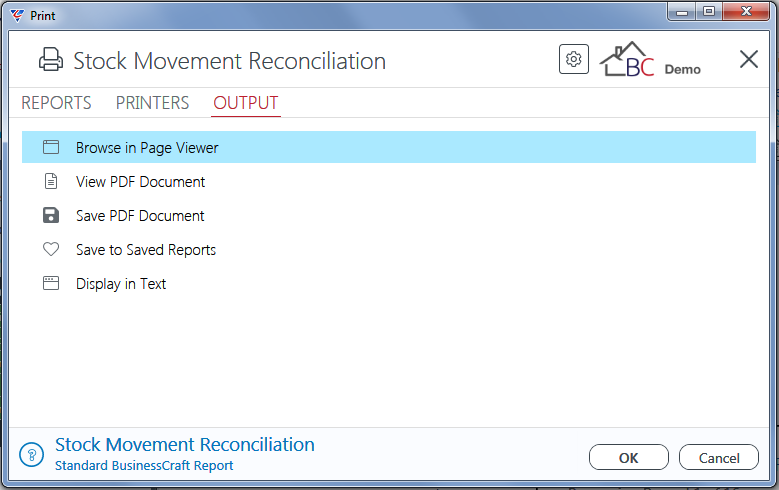Select Browse in Page Viewer option
This screenshot has height=490, width=779.
(389, 147)
